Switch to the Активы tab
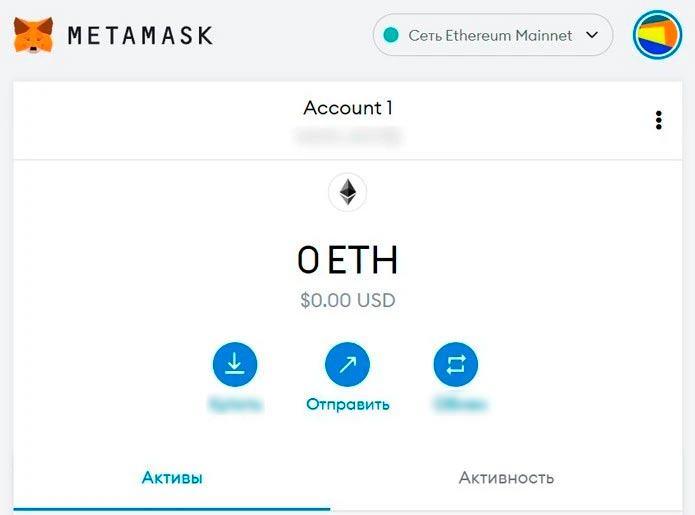The image size is (695, 515). pyautogui.click(x=172, y=478)
